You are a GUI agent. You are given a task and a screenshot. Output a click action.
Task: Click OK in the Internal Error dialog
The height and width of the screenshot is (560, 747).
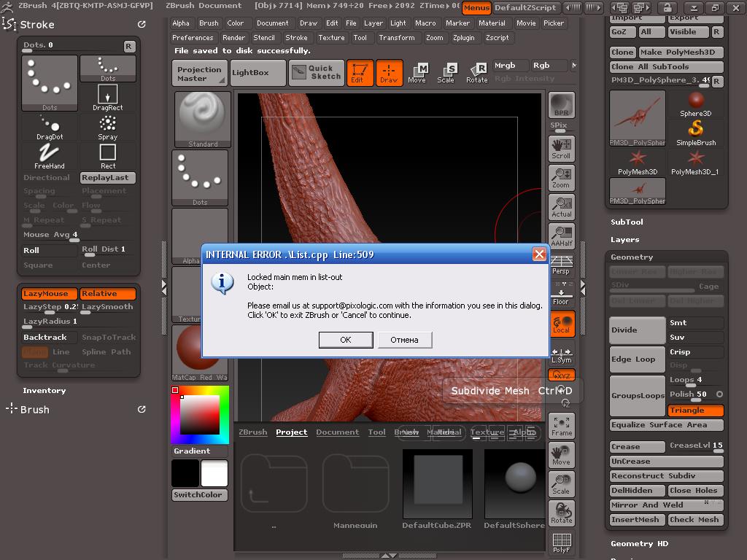click(x=346, y=340)
